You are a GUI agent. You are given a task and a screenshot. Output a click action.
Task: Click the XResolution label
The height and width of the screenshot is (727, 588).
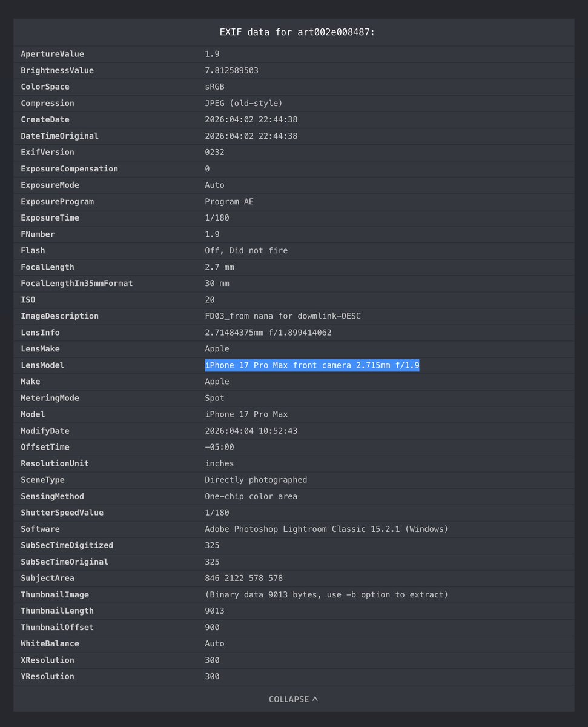(x=48, y=660)
